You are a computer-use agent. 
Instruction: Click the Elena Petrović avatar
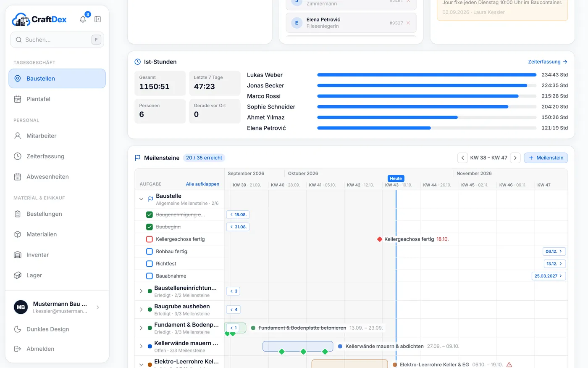click(297, 23)
